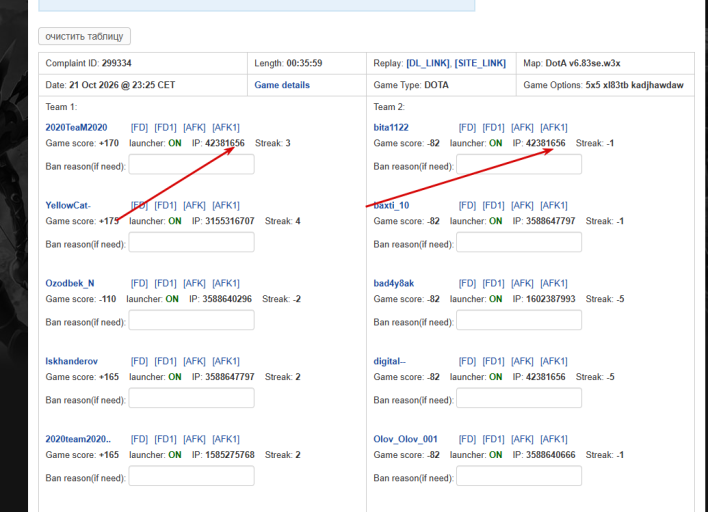
Task: Select Complaint ID number 299334
Action: click(116, 63)
